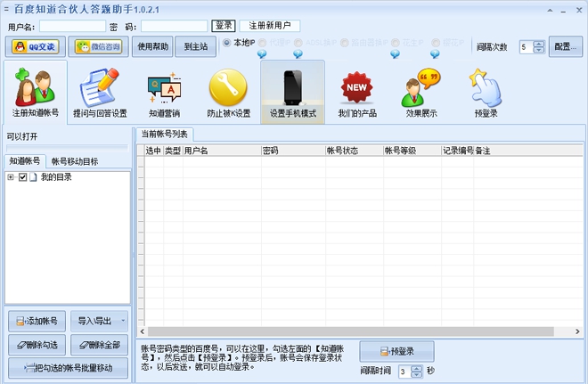
Task: Open the 配置... configuration button
Action: (x=566, y=46)
